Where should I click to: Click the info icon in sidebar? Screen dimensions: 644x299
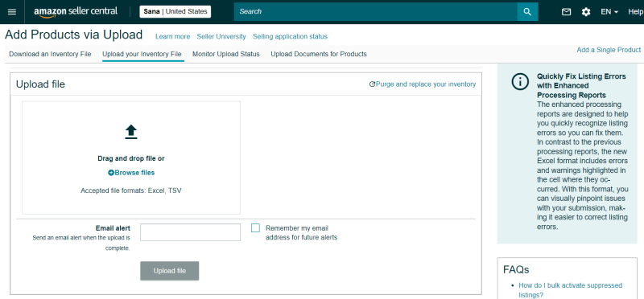[520, 82]
